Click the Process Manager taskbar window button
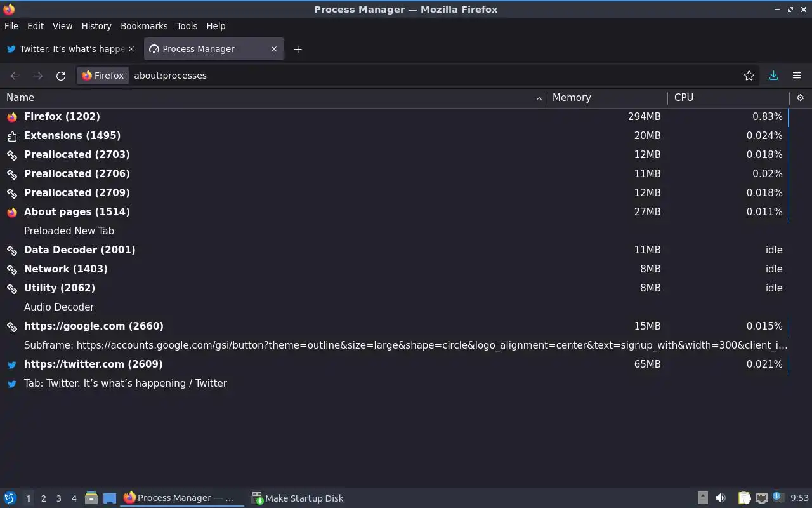 click(182, 498)
